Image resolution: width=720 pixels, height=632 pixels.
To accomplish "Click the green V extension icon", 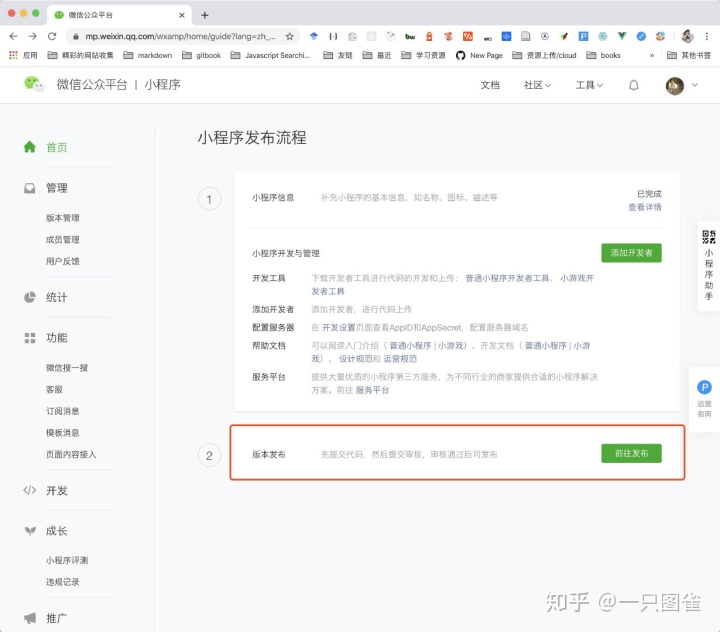I will click(x=622, y=36).
